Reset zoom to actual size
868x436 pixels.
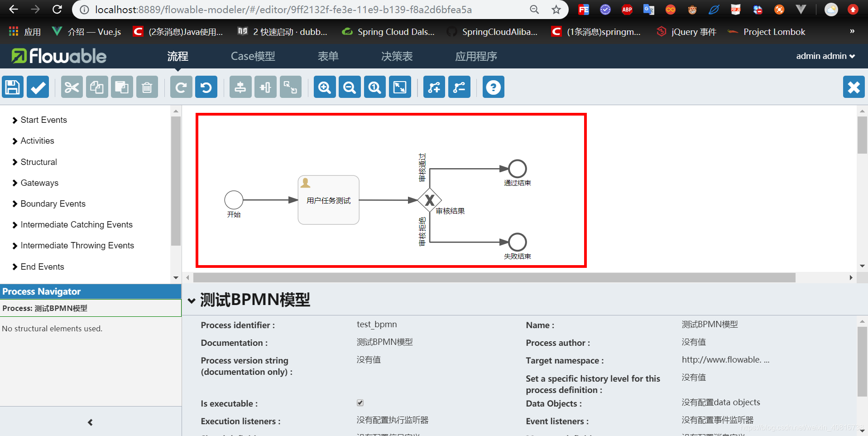pos(374,87)
